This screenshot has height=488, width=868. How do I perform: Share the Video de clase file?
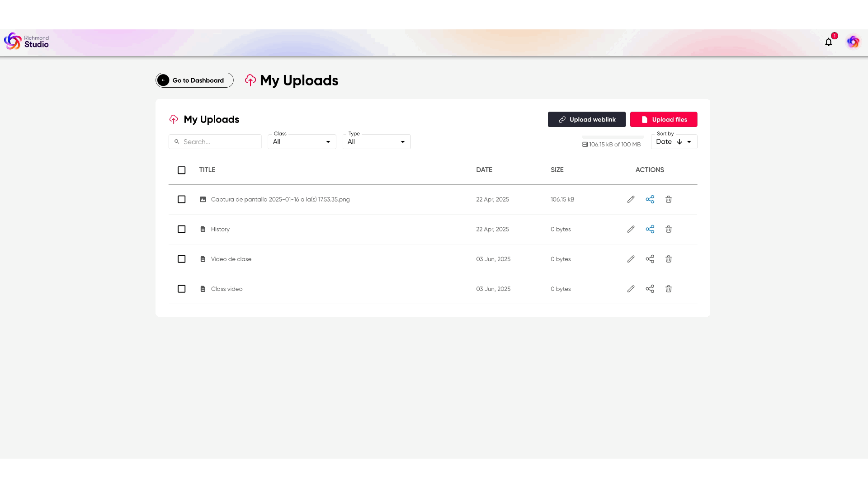point(650,259)
